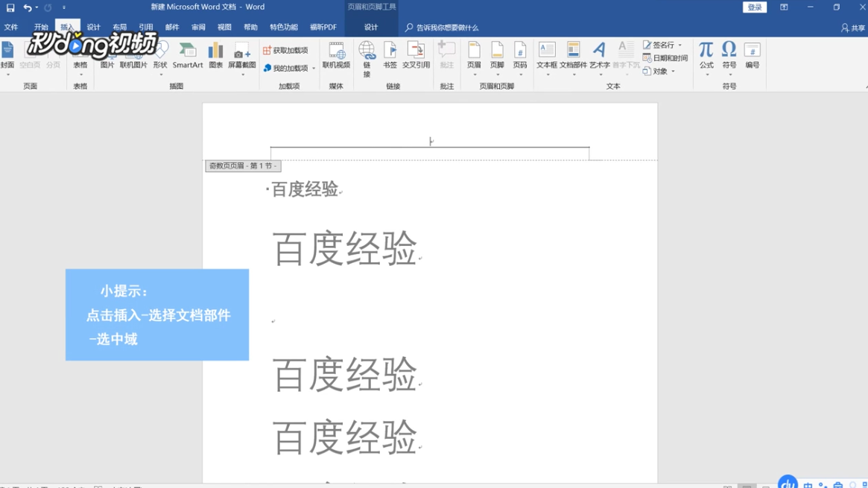Switch to the 引用 References tab

(145, 27)
